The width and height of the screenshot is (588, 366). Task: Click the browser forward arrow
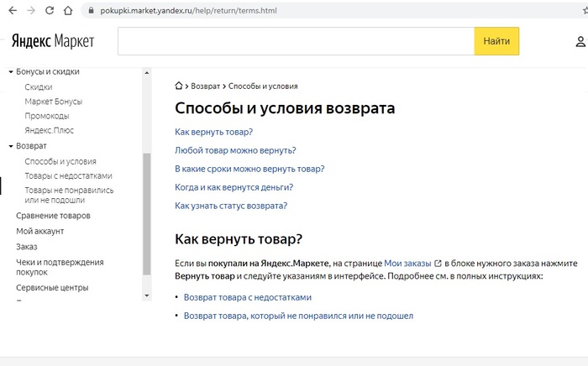pos(31,10)
